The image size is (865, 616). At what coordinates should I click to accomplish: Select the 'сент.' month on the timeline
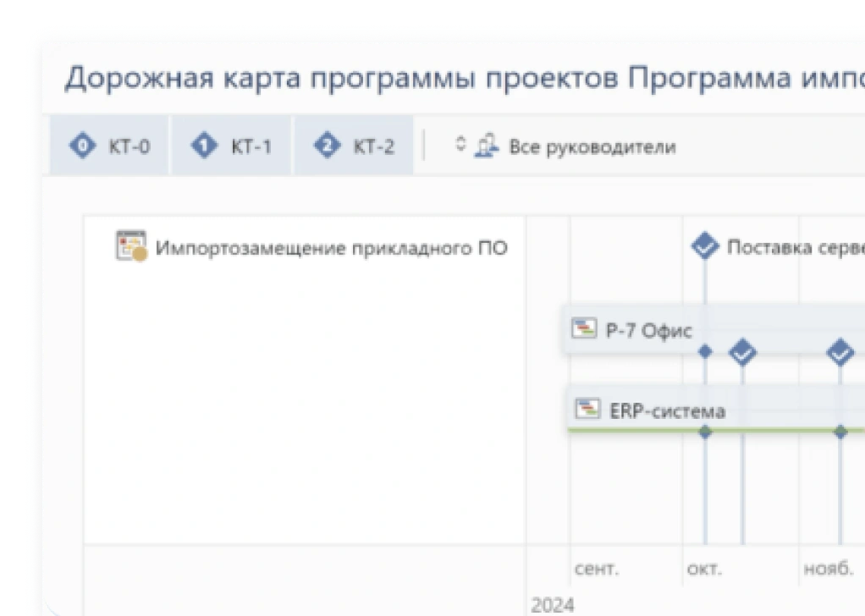pos(596,569)
